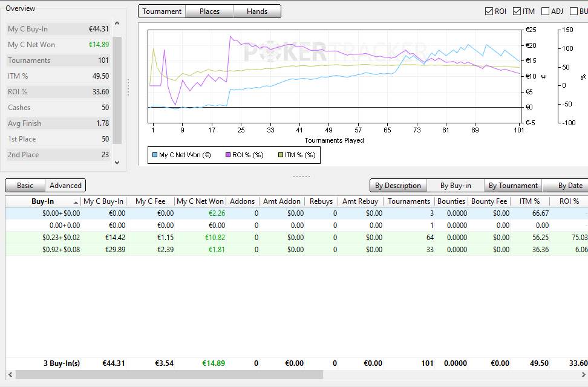Select the Advanced stats view
The height and width of the screenshot is (387, 588).
click(x=65, y=185)
